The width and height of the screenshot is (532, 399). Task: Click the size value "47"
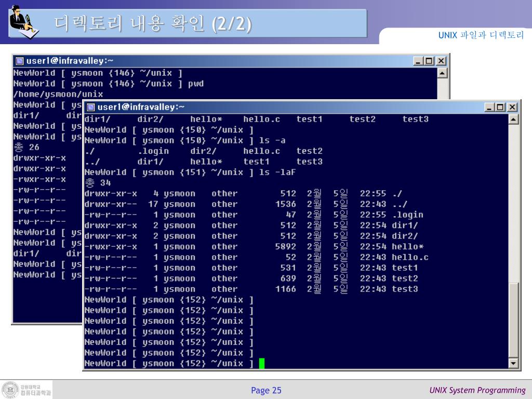291,215
